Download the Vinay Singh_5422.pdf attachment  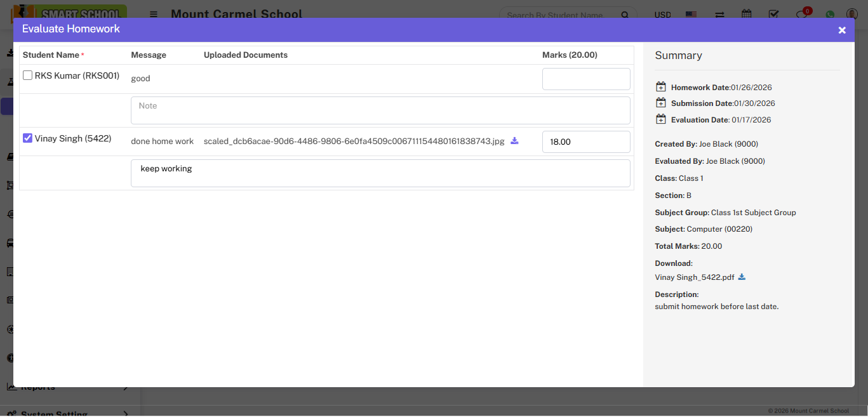tap(742, 277)
